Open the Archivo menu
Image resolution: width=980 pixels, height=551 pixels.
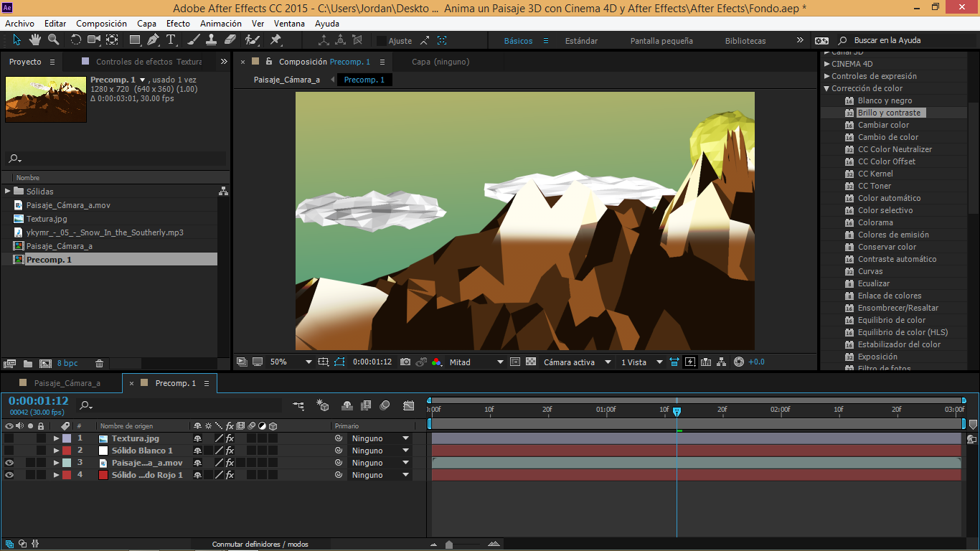[19, 24]
